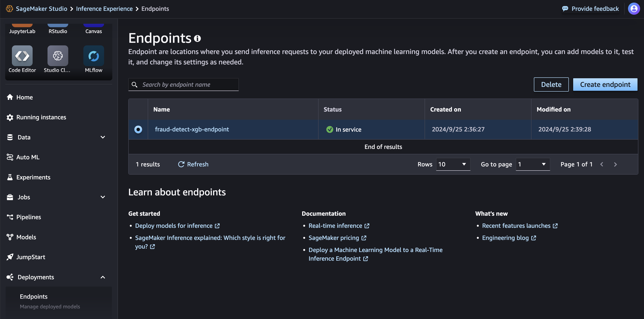Open Studio Classic app icon
Image resolution: width=644 pixels, height=319 pixels.
pos(58,56)
